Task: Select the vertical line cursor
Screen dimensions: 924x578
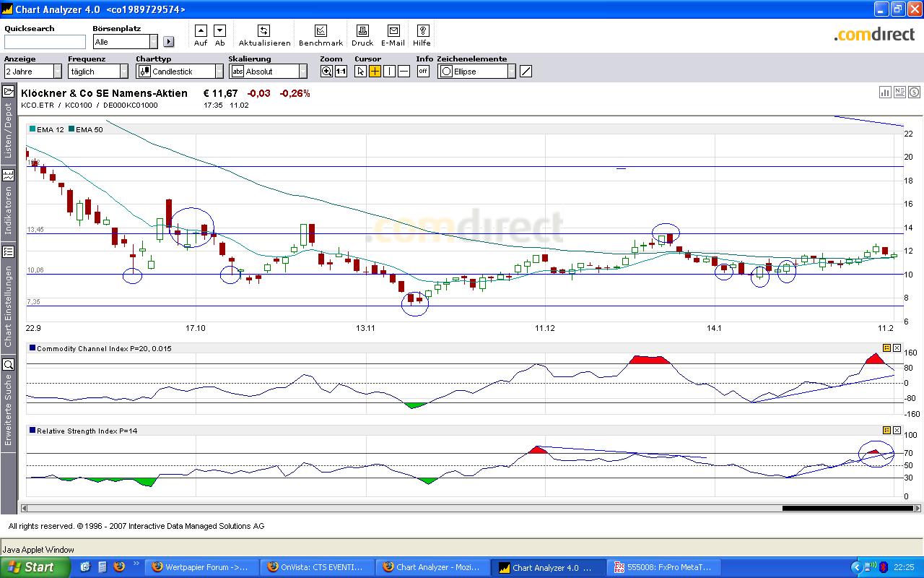Action: 390,71
